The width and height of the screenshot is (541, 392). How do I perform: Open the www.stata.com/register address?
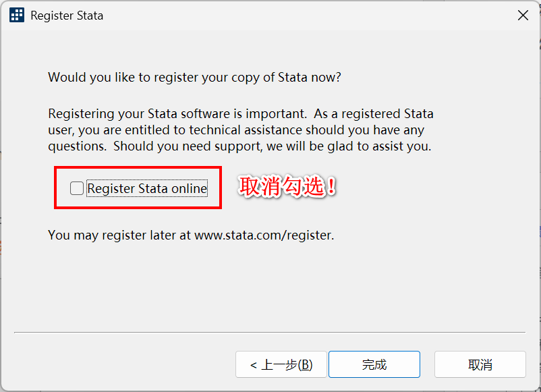(264, 235)
